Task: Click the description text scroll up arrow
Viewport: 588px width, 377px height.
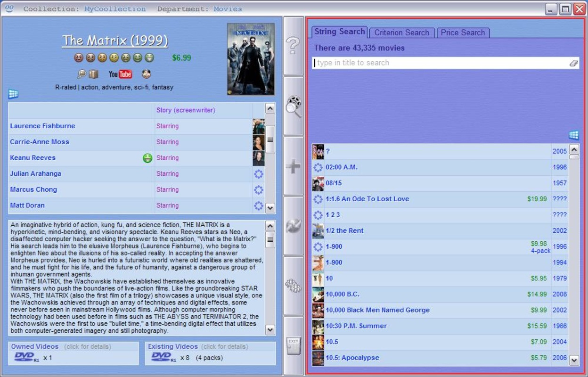Action: pos(270,226)
